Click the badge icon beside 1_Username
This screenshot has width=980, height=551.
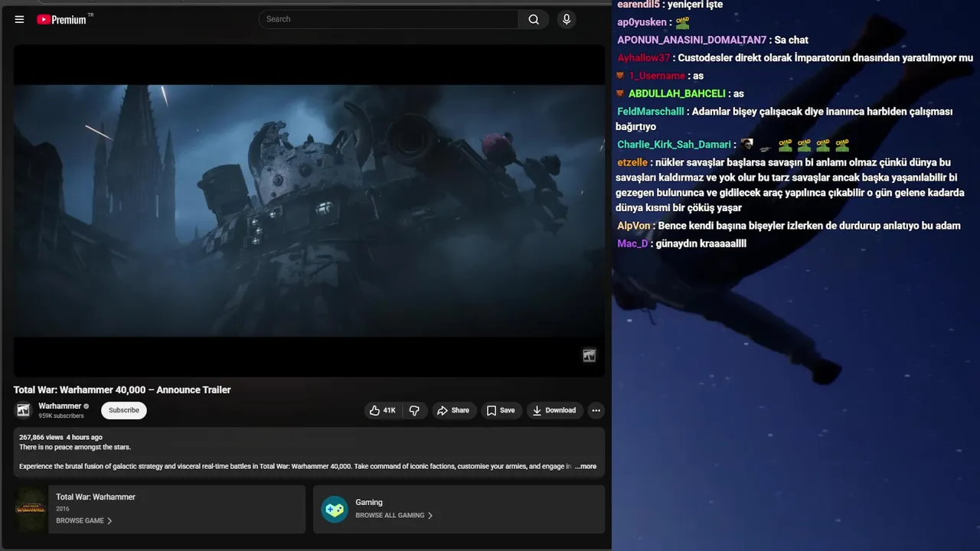point(620,75)
